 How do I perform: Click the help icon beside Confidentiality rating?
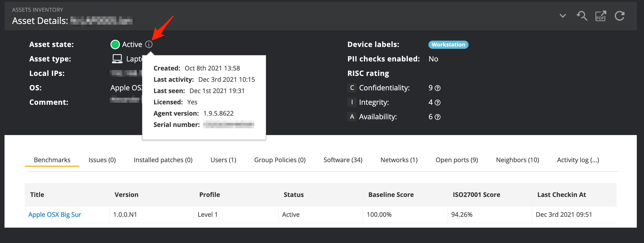(x=437, y=88)
